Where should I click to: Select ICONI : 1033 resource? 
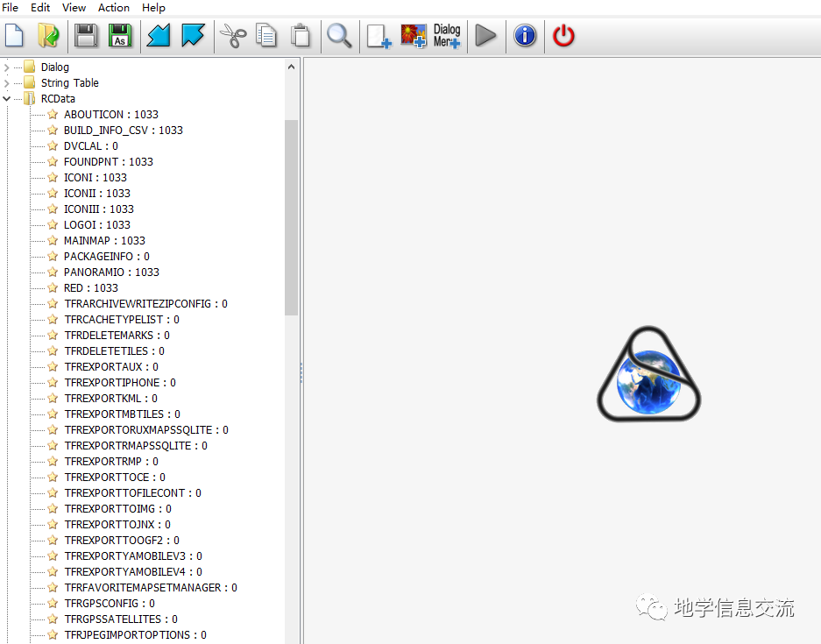click(x=96, y=178)
